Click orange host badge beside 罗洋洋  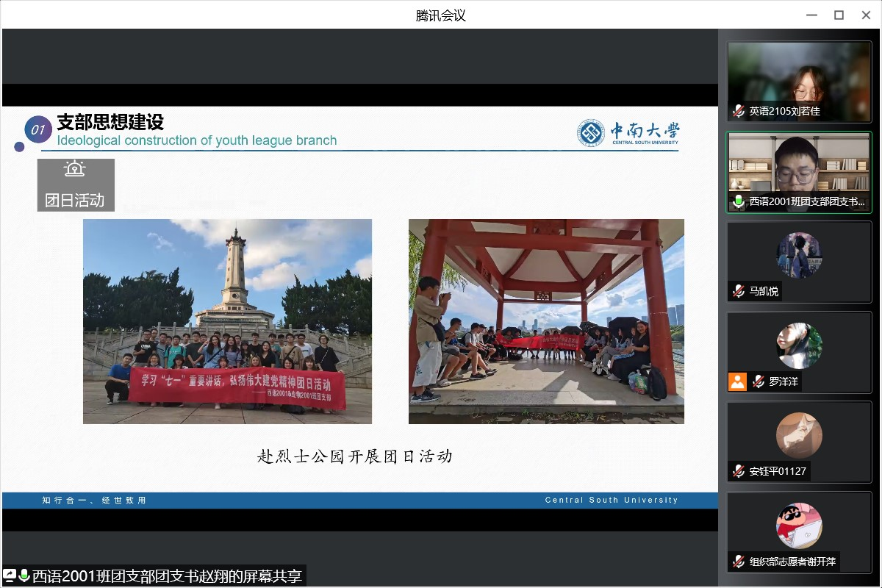(x=737, y=381)
